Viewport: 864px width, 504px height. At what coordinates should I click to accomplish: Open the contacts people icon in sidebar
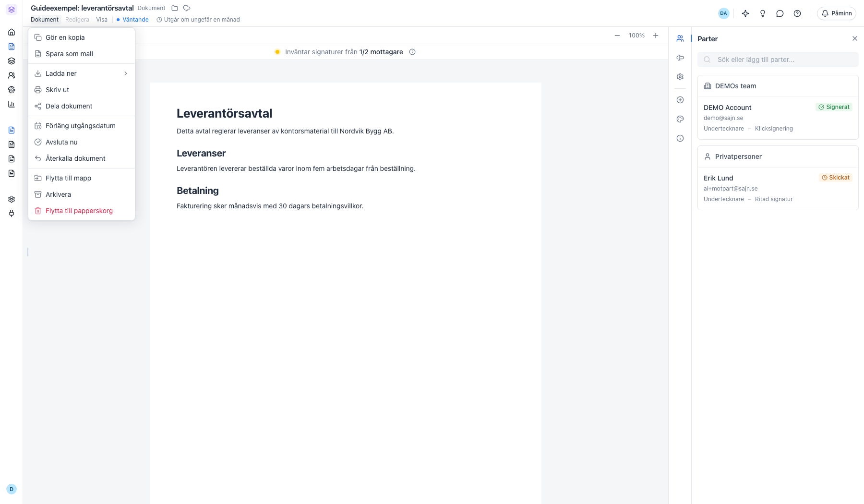click(12, 75)
